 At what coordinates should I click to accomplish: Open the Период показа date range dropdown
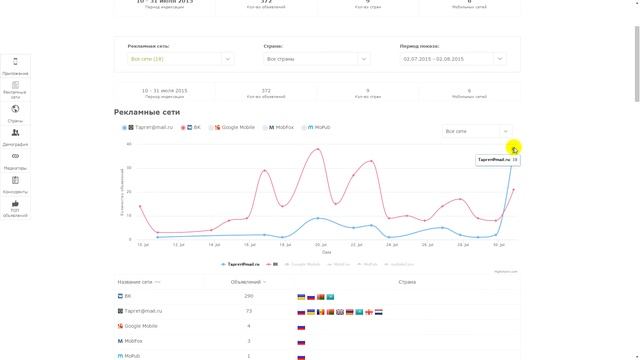point(453,59)
